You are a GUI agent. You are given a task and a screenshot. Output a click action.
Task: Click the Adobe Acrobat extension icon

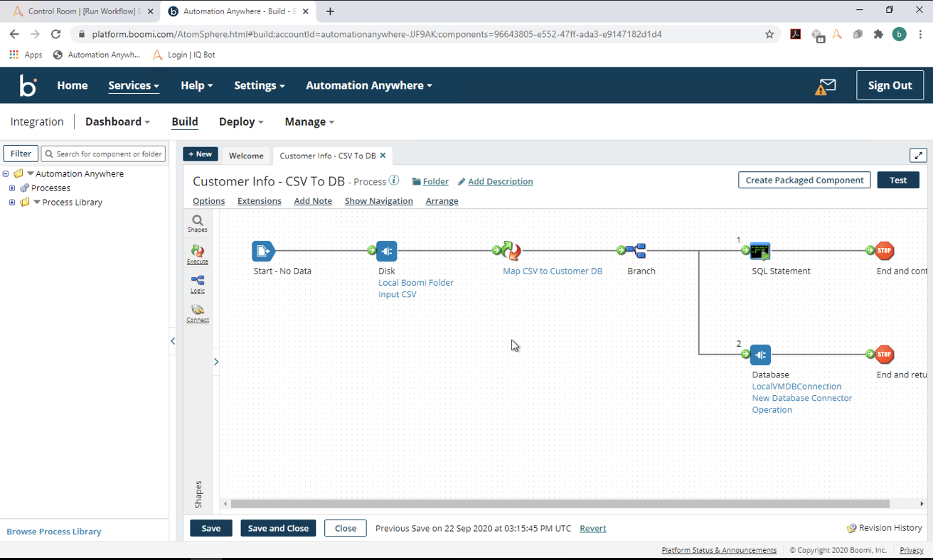coord(796,34)
